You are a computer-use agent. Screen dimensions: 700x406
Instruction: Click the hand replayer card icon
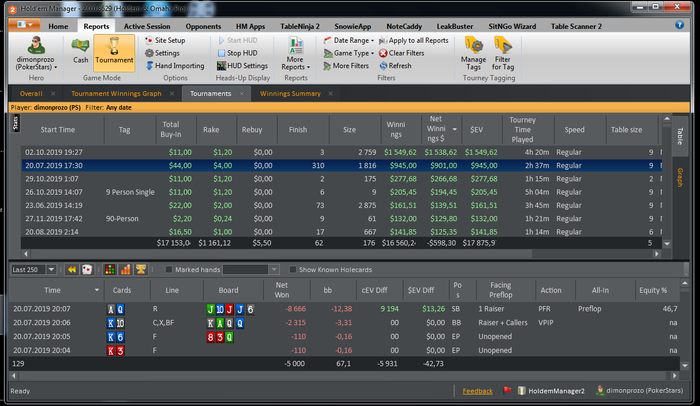click(x=87, y=269)
